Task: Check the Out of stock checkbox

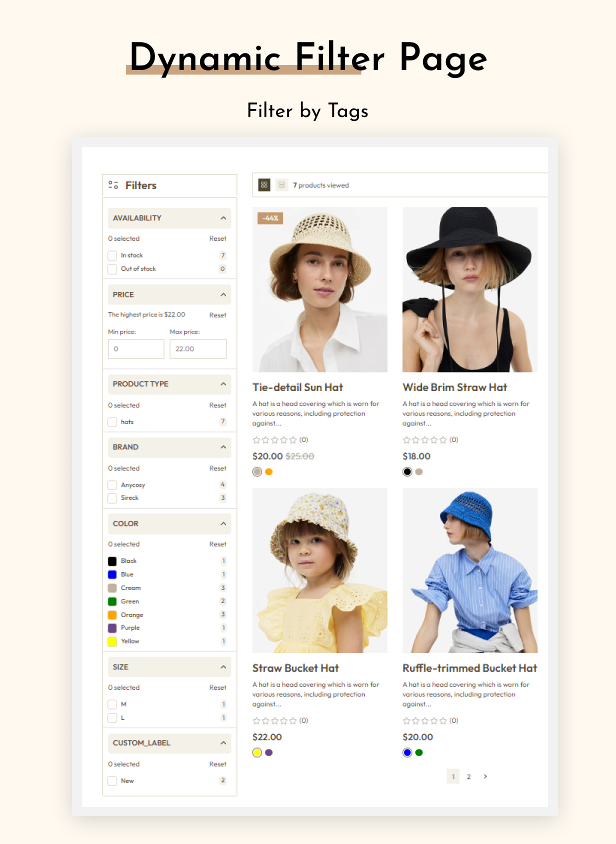Action: pos(112,269)
